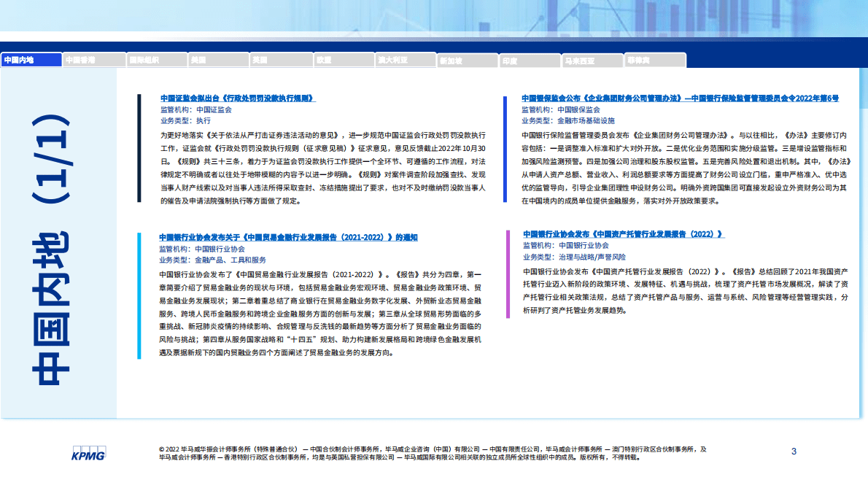Open the 中国贸易金融行业发展报告 notice link
This screenshot has width=868, height=488.
tap(288, 237)
